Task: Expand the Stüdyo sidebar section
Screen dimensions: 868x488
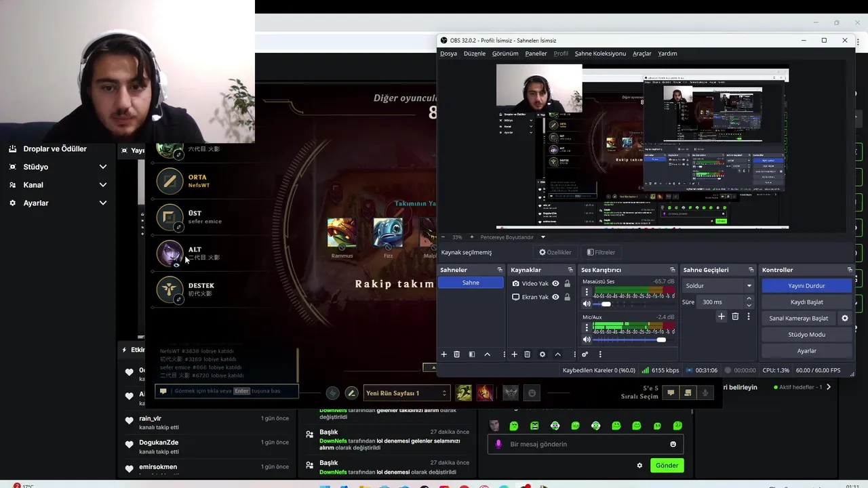Action: coord(103,167)
